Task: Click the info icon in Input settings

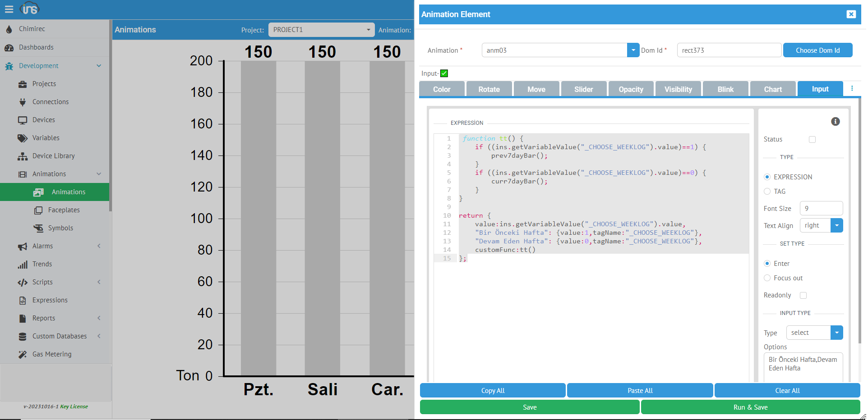Action: (x=835, y=122)
